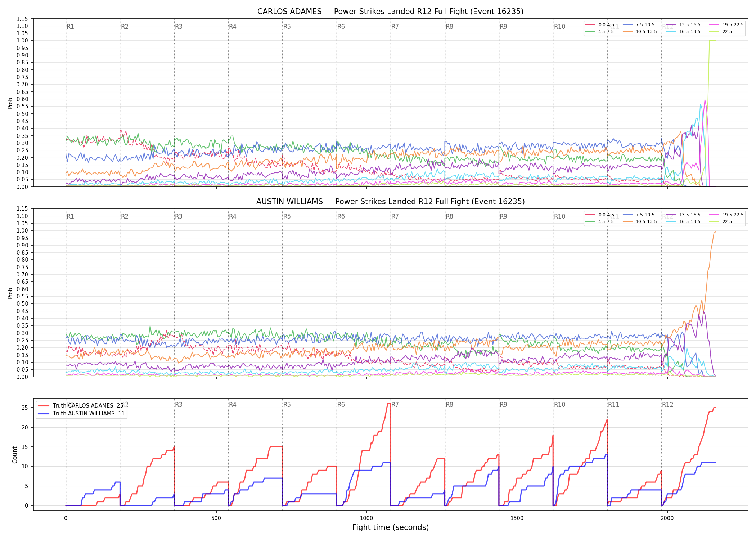Click round marker R4 in the Carlos Adames chart

coord(233,27)
